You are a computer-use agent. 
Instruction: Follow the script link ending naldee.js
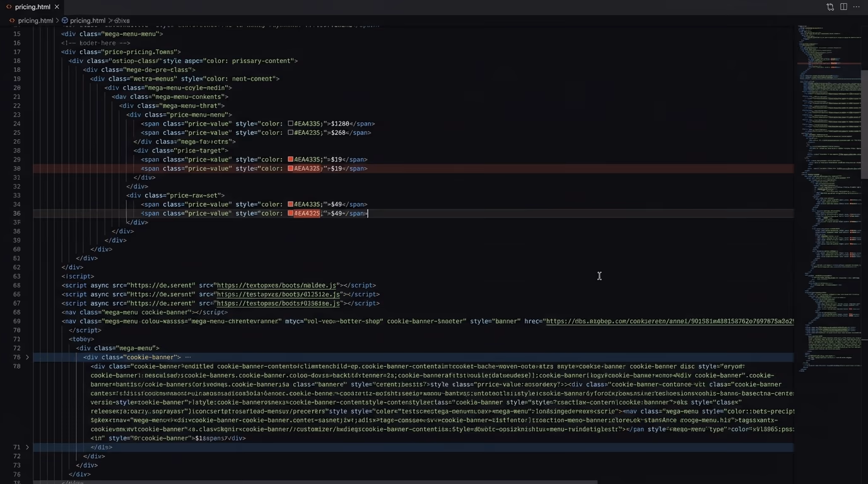[278, 285]
